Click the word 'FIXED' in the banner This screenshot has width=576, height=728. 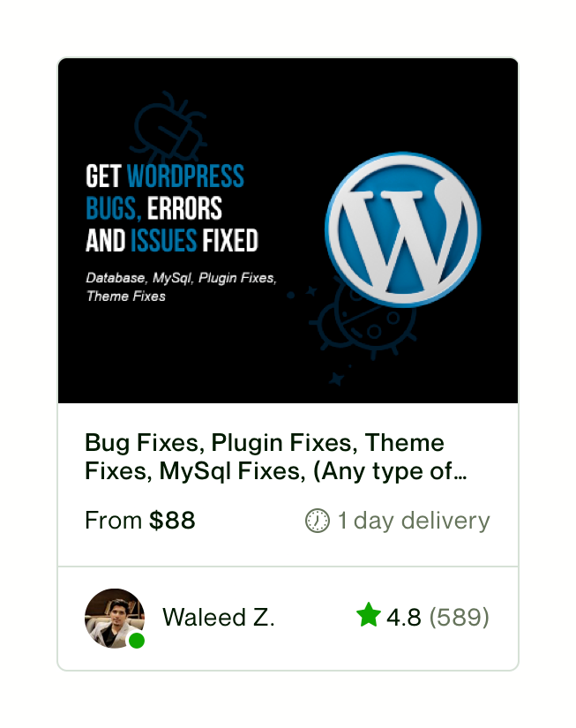coord(230,241)
